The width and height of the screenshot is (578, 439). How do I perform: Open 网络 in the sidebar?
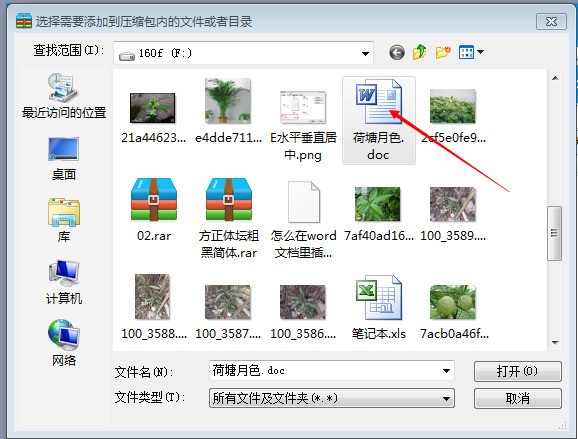point(63,343)
